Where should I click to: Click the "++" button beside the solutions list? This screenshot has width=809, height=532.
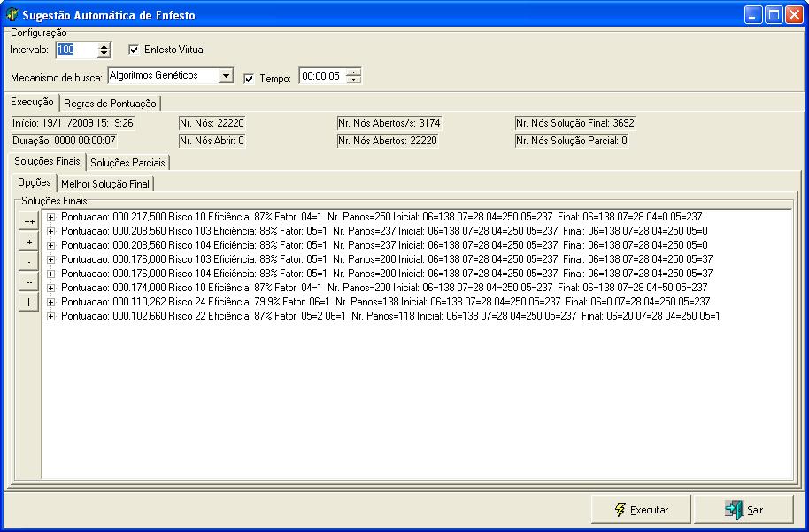coord(29,222)
